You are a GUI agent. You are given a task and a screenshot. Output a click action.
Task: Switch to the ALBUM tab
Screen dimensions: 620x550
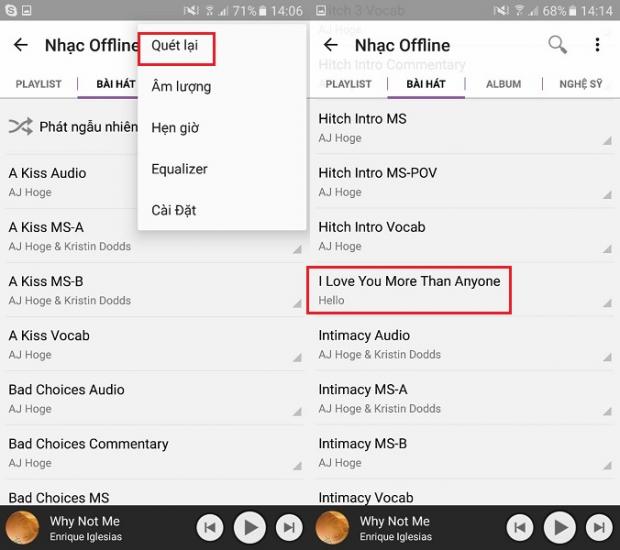pos(503,84)
